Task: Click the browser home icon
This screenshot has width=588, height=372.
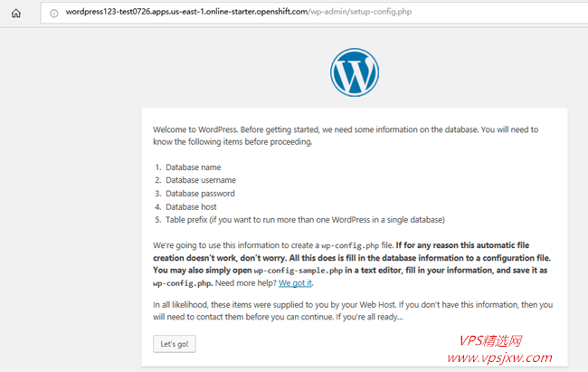Action: coord(16,14)
